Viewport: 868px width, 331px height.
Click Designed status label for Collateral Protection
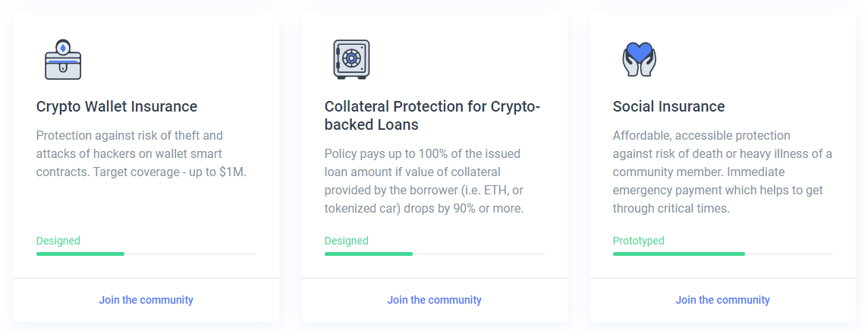click(x=347, y=241)
